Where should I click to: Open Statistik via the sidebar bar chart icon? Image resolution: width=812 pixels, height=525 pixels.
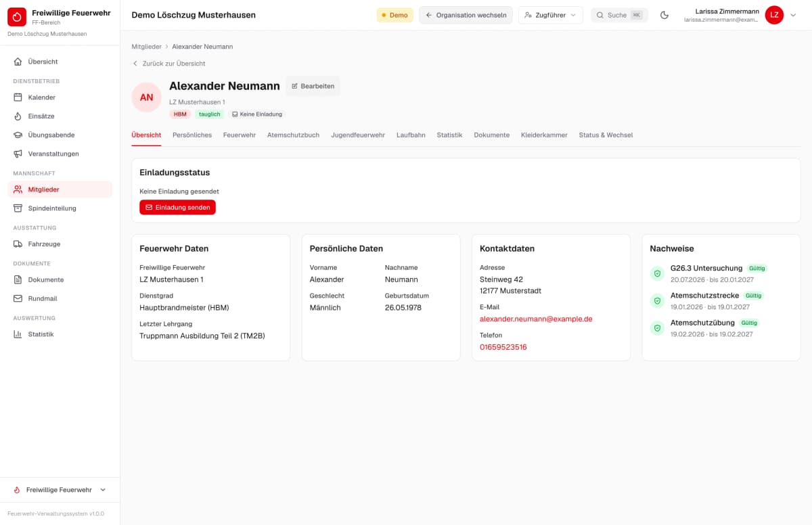[18, 334]
